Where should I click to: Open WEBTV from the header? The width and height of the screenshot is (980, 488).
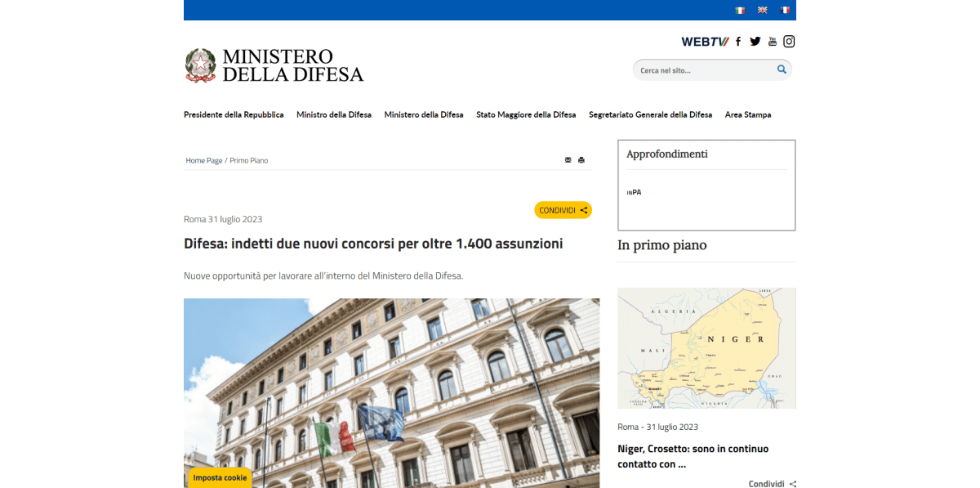point(704,40)
